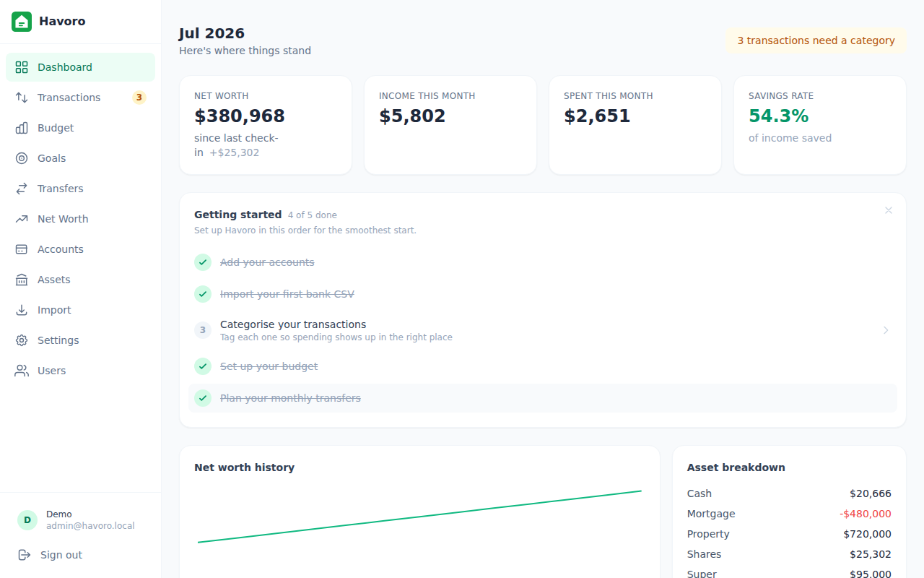The width and height of the screenshot is (924, 578).
Task: Navigate to Goals
Action: [x=80, y=158]
